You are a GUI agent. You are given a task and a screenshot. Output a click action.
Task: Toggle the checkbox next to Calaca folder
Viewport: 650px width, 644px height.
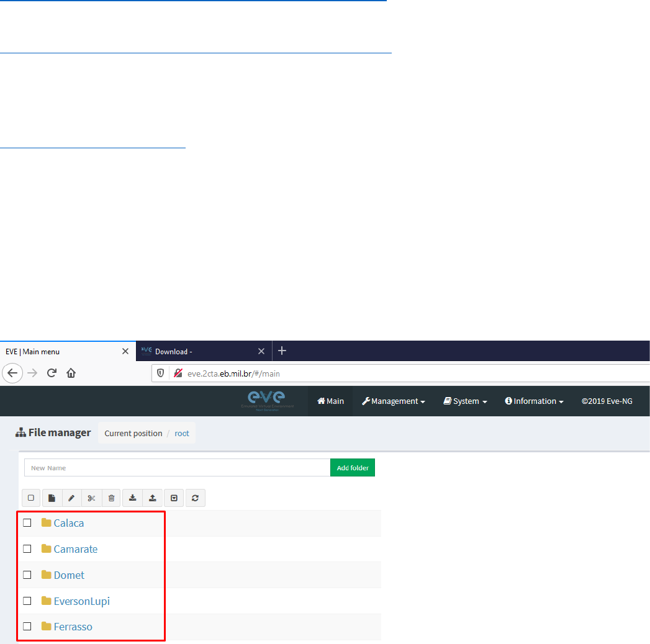[27, 522]
